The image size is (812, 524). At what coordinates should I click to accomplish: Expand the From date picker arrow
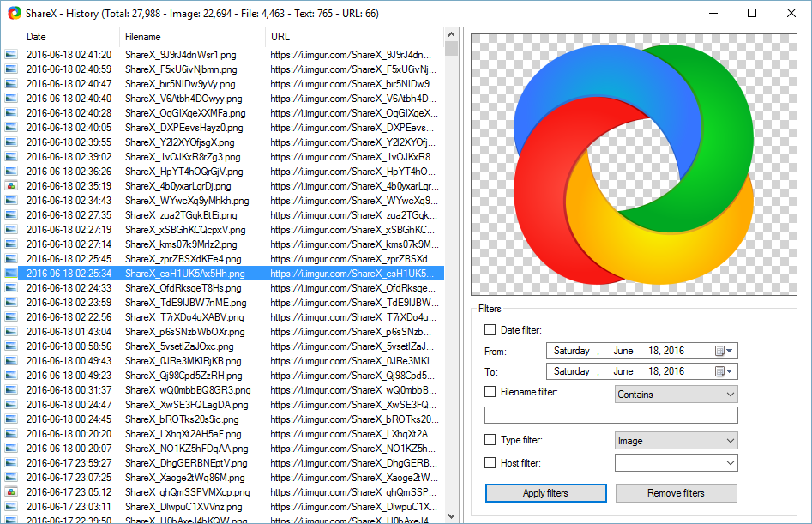pyautogui.click(x=730, y=351)
